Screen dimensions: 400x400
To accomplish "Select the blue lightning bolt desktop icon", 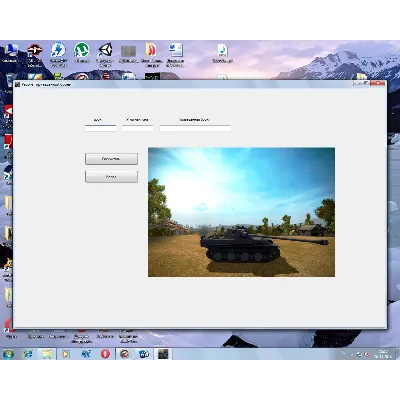I will [58, 51].
